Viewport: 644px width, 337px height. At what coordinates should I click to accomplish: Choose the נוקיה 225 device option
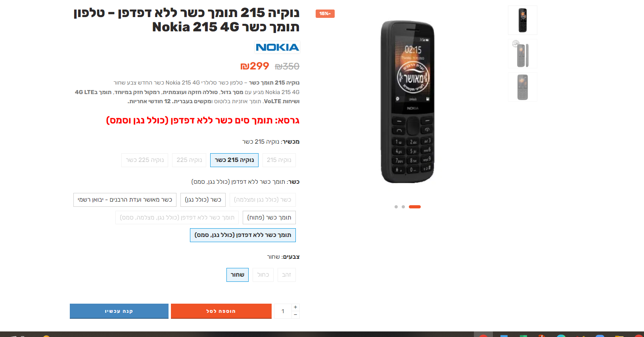[x=189, y=160]
